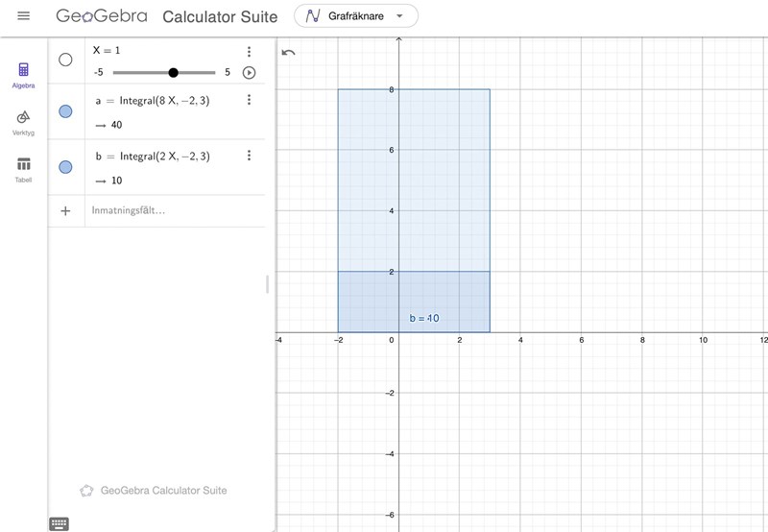Hide integral b from graph
The image size is (768, 532).
coord(65,167)
